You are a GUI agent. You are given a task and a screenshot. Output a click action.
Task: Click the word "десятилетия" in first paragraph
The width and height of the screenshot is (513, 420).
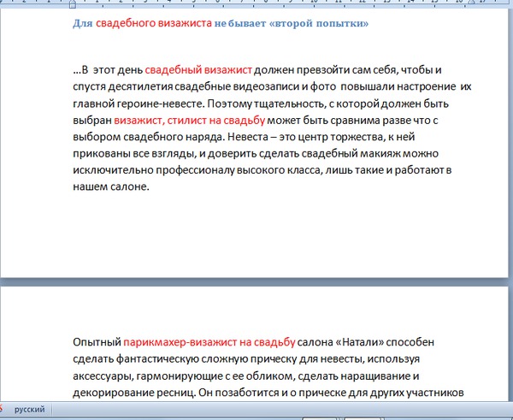click(x=140, y=87)
